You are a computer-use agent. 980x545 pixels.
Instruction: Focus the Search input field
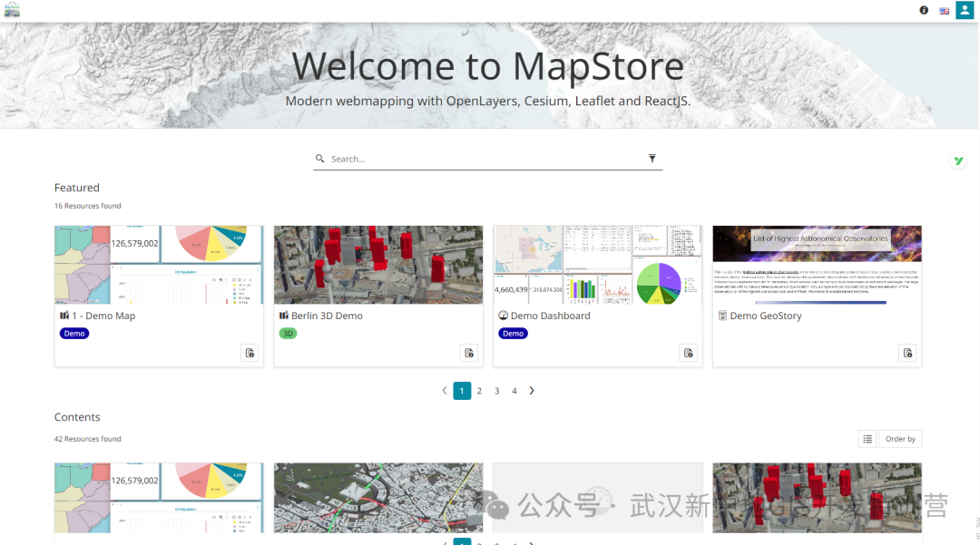(487, 159)
